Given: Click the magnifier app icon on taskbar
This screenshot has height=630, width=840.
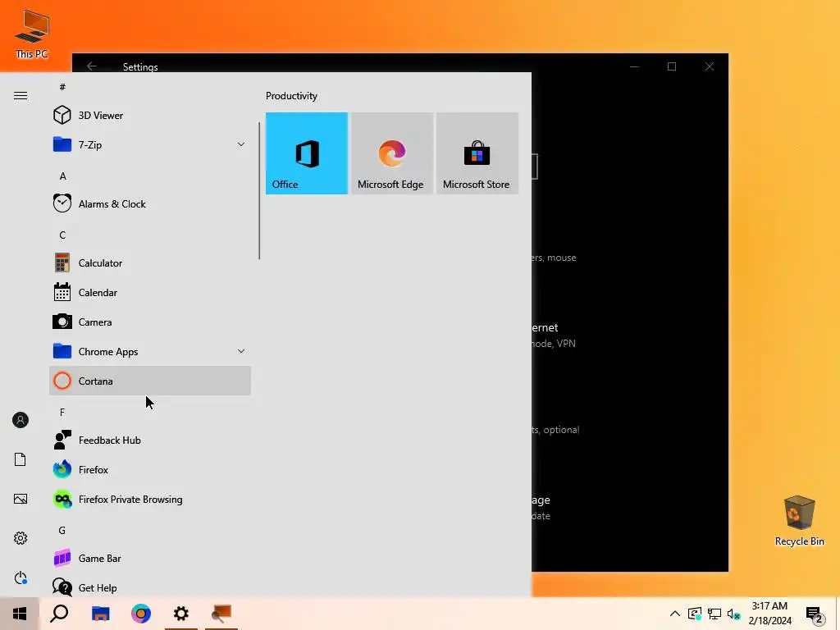Looking at the screenshot, I should pyautogui.click(x=221, y=614).
